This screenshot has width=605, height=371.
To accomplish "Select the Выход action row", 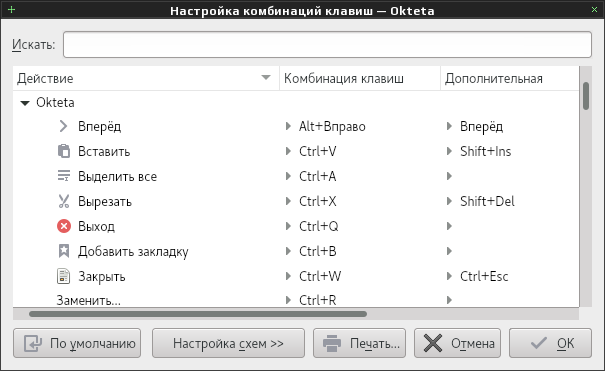I will pos(296,226).
